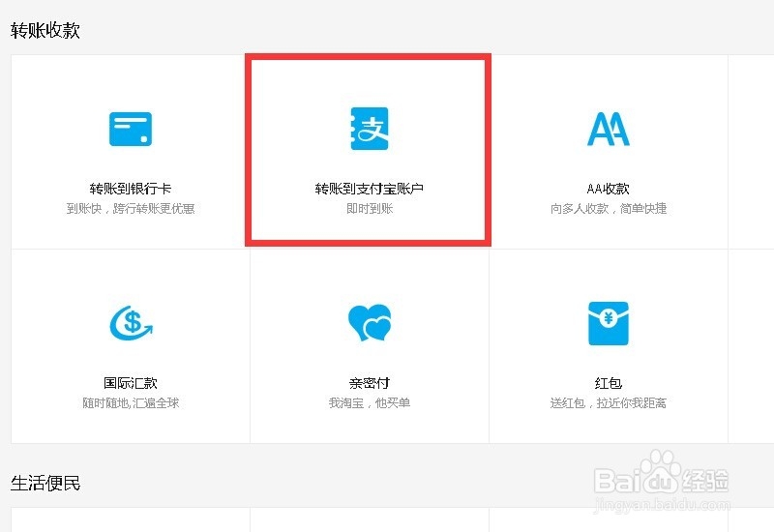The height and width of the screenshot is (532, 774).
Task: Click the double hearts 亲密付 icon
Action: (370, 322)
